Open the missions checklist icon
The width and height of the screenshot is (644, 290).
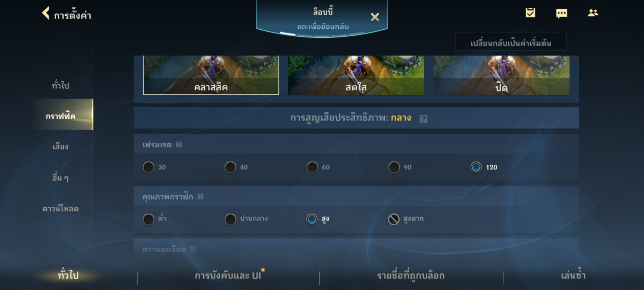(530, 13)
